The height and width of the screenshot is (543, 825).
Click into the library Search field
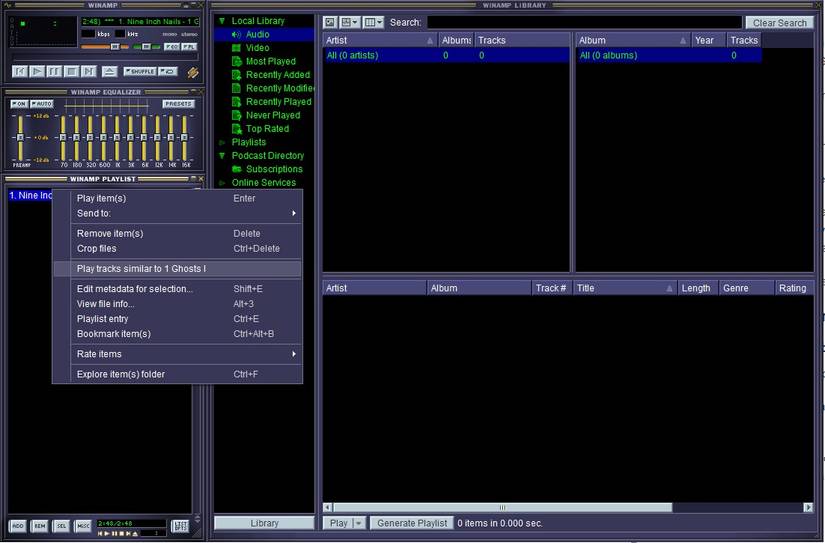584,22
